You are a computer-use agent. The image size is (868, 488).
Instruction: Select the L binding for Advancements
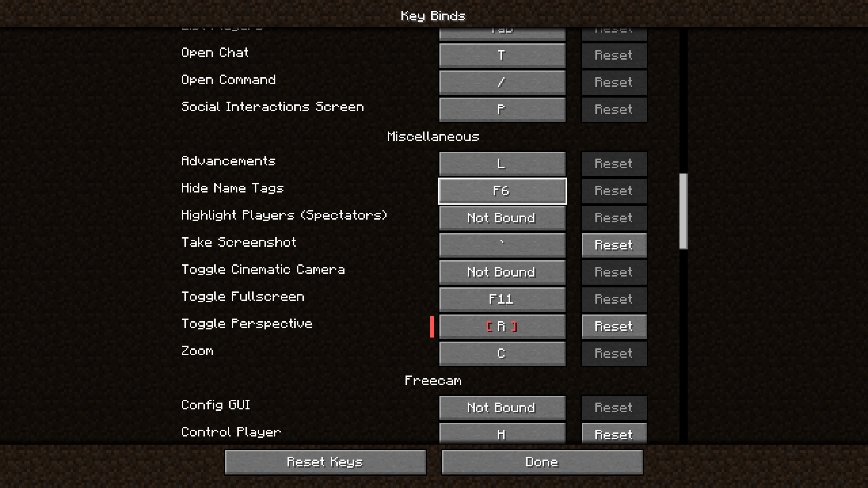click(501, 163)
